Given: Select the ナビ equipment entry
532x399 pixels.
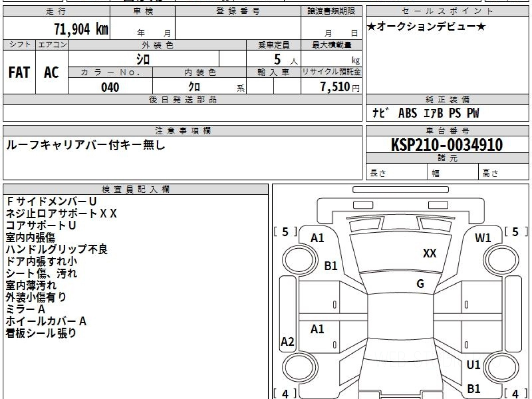Looking at the screenshot, I should point(380,113).
